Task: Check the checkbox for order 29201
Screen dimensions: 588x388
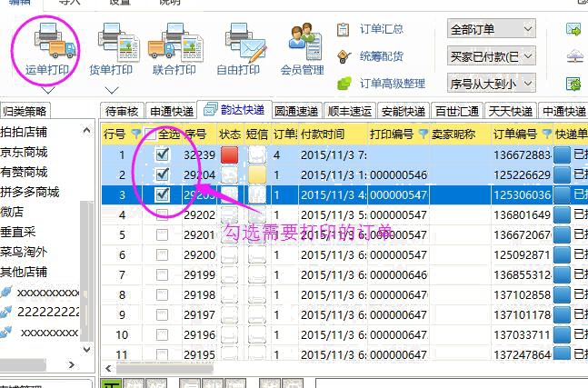Action: pyautogui.click(x=163, y=234)
